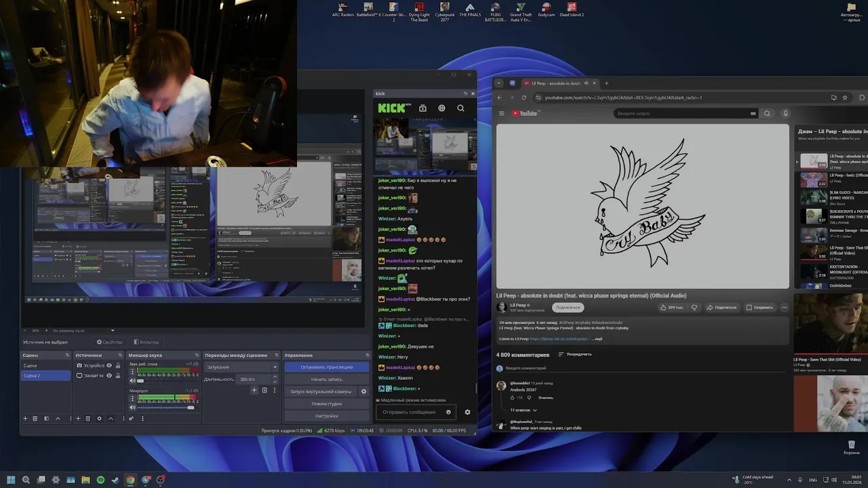Mute the YouTube tab audio in Chrome
Screen dimensions: 868x488
(x=585, y=83)
